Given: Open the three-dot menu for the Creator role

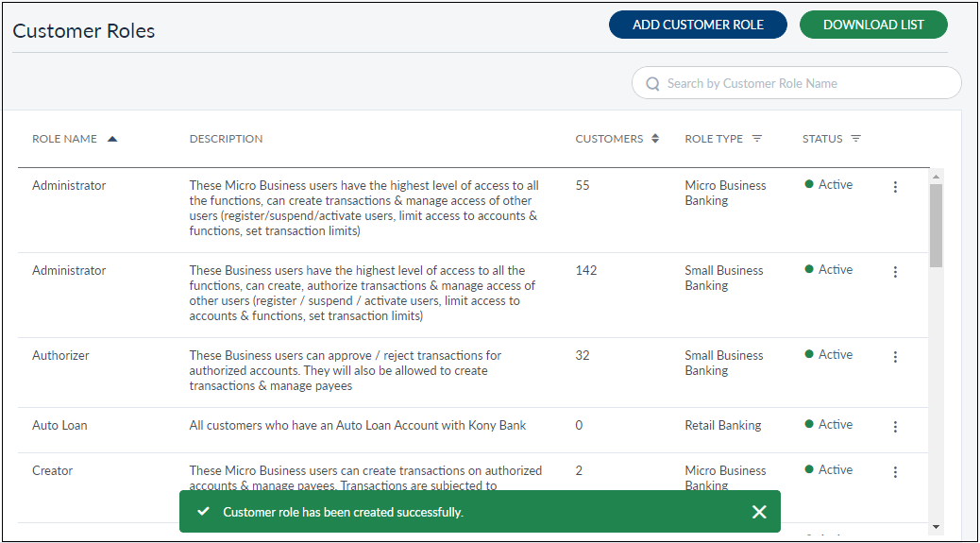Looking at the screenshot, I should (895, 472).
